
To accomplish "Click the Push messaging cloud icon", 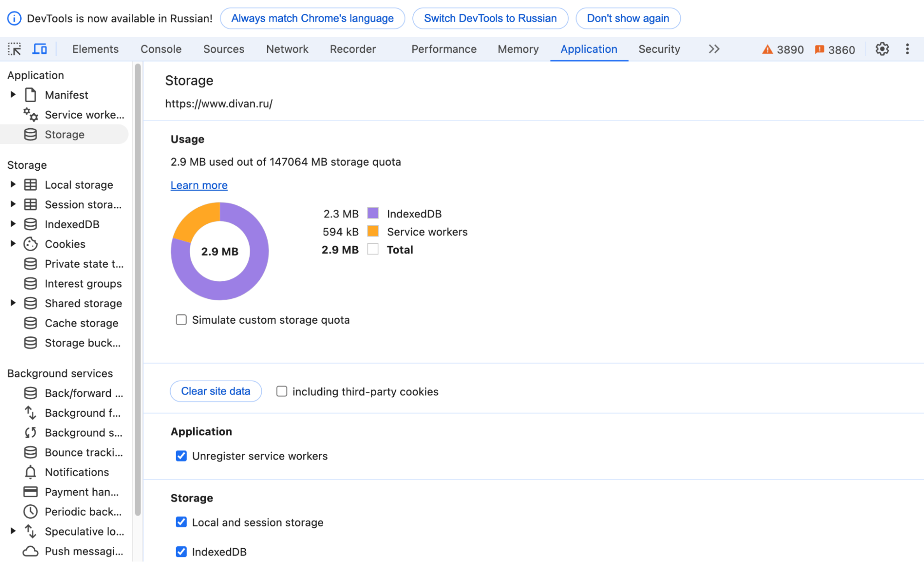I will coord(31,551).
